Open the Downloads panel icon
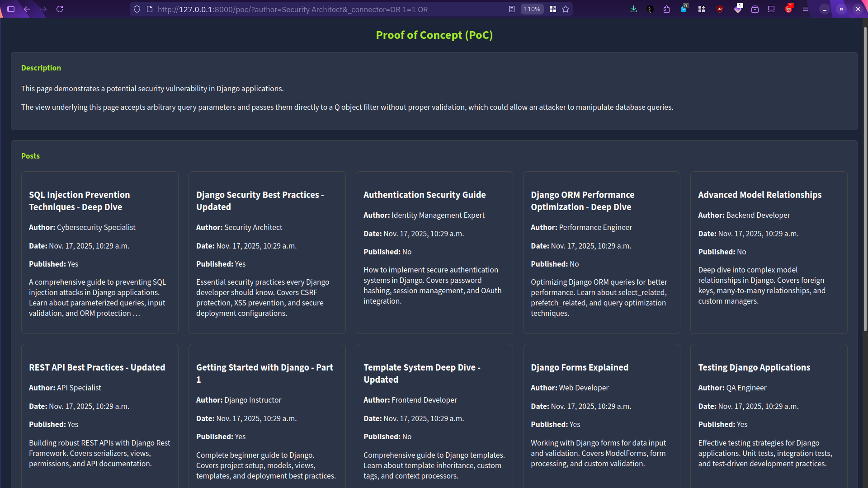 pyautogui.click(x=634, y=9)
